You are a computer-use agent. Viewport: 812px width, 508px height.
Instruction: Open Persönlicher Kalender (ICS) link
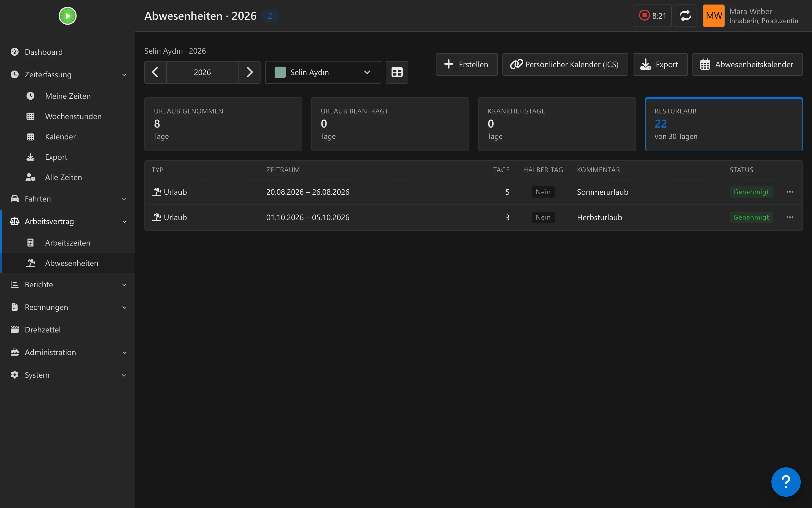[x=565, y=64]
